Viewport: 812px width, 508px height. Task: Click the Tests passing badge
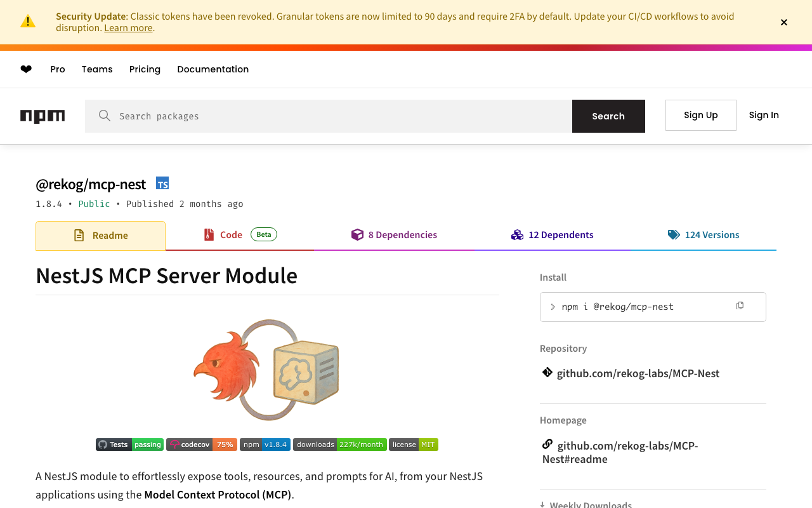click(x=129, y=444)
